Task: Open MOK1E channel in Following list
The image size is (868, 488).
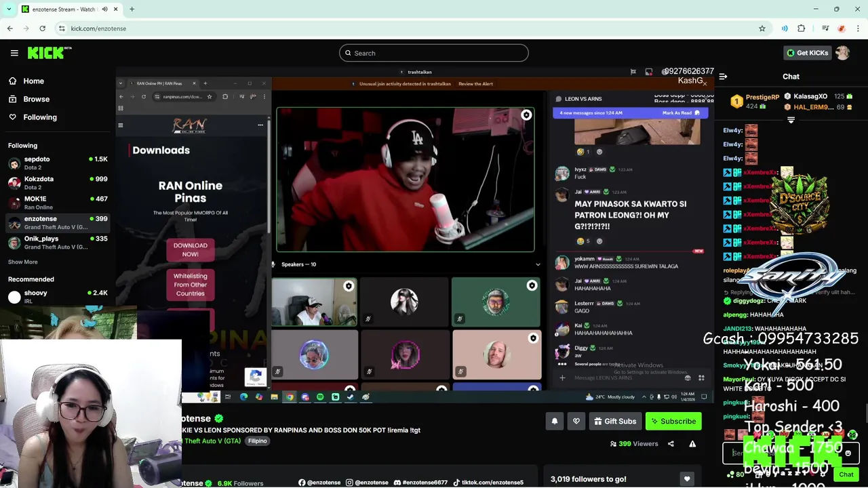Action: [58, 203]
